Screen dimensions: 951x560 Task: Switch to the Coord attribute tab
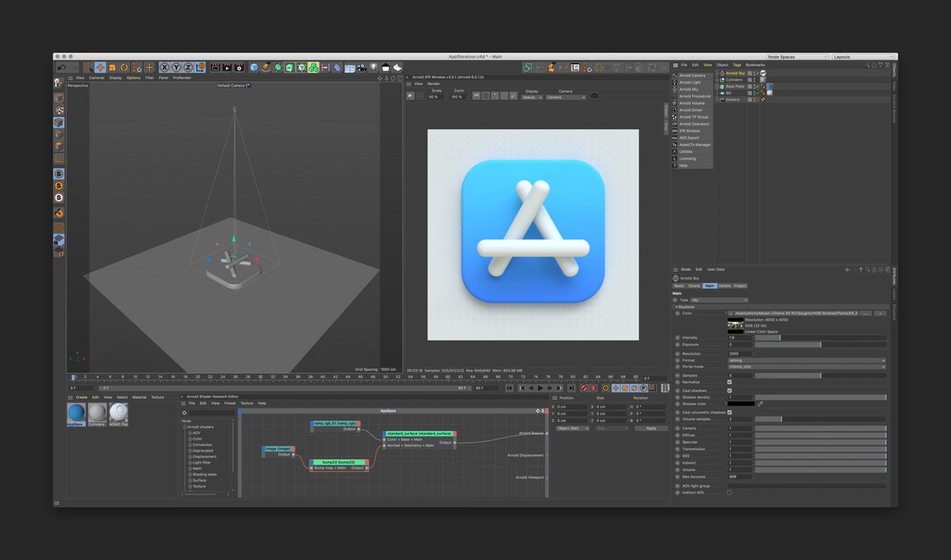pos(693,286)
